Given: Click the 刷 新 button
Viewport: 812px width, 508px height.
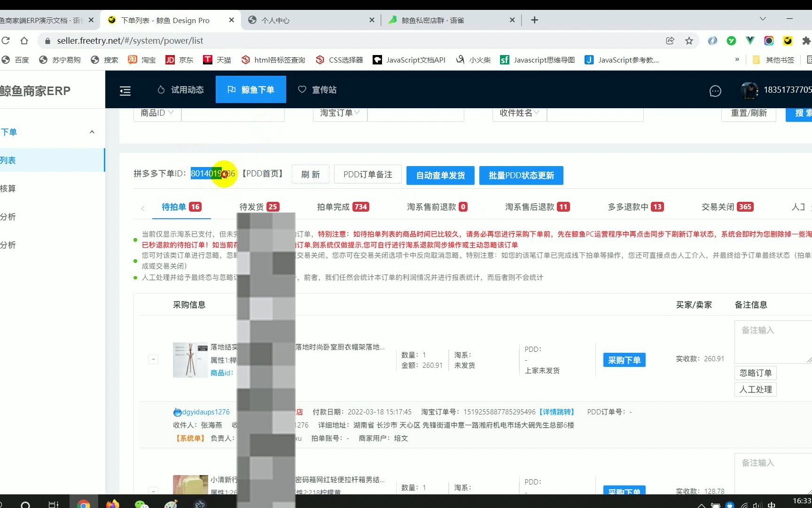Looking at the screenshot, I should point(311,175).
